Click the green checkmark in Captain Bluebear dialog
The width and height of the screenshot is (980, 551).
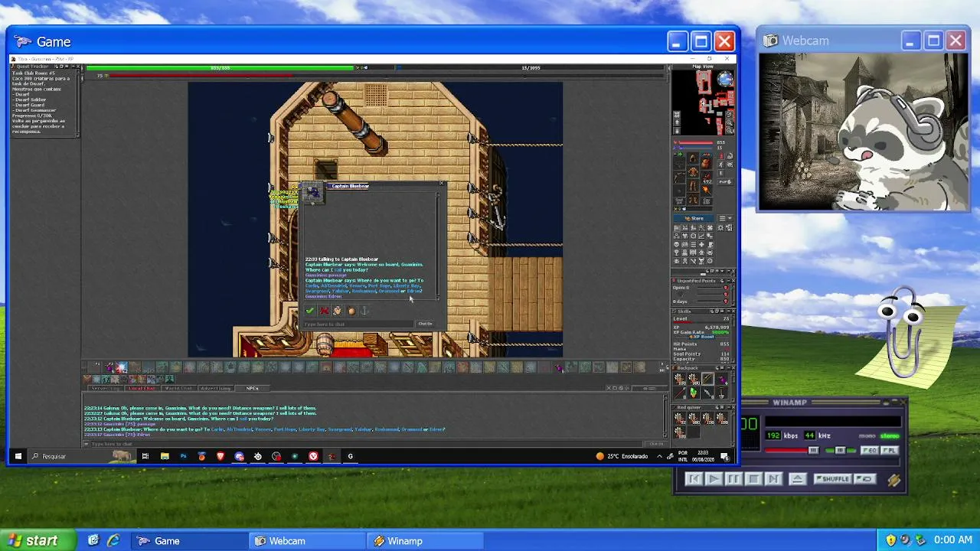[x=309, y=311]
